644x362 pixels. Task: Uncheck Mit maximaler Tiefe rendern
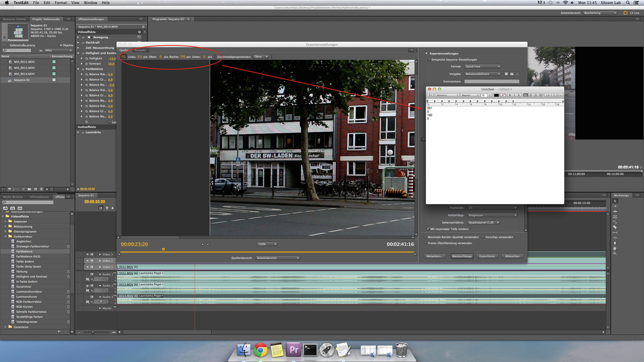coord(428,229)
